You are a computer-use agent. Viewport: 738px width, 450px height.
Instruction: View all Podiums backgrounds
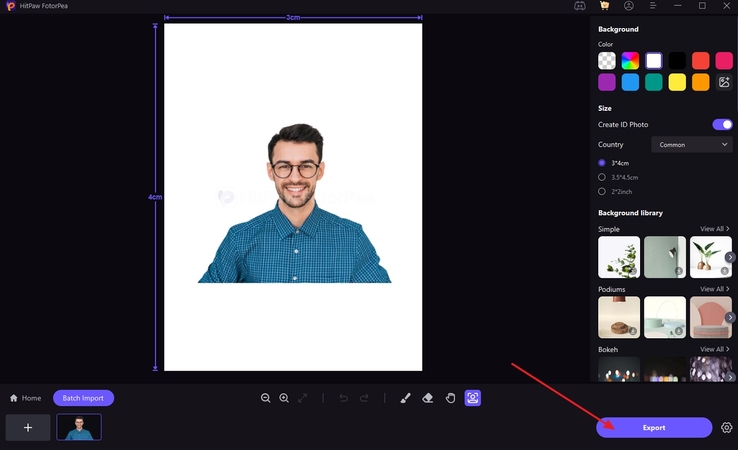click(714, 289)
